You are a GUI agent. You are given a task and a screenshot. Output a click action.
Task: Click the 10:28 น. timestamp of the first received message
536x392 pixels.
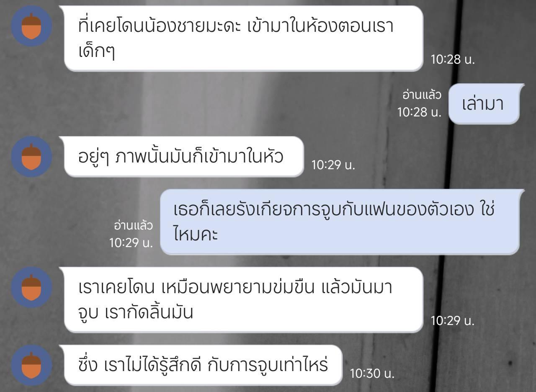pos(453,59)
